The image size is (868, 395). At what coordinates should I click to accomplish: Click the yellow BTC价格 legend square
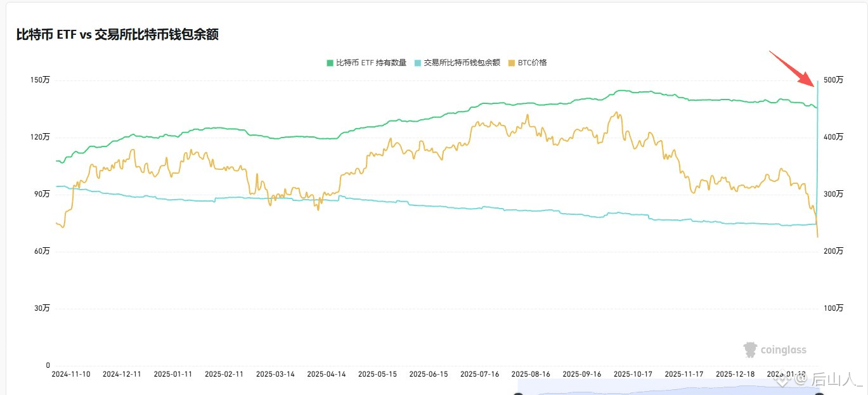click(x=512, y=63)
